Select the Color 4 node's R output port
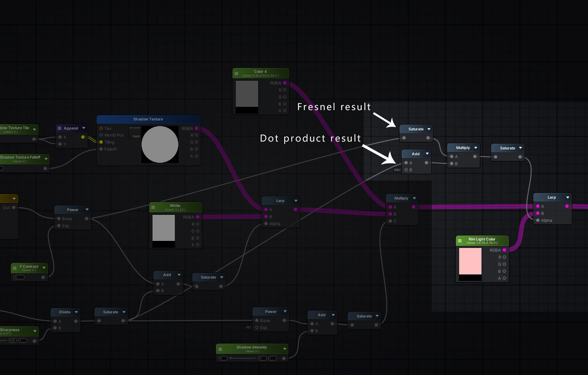Screen dimensions: 588x375 click(x=285, y=90)
